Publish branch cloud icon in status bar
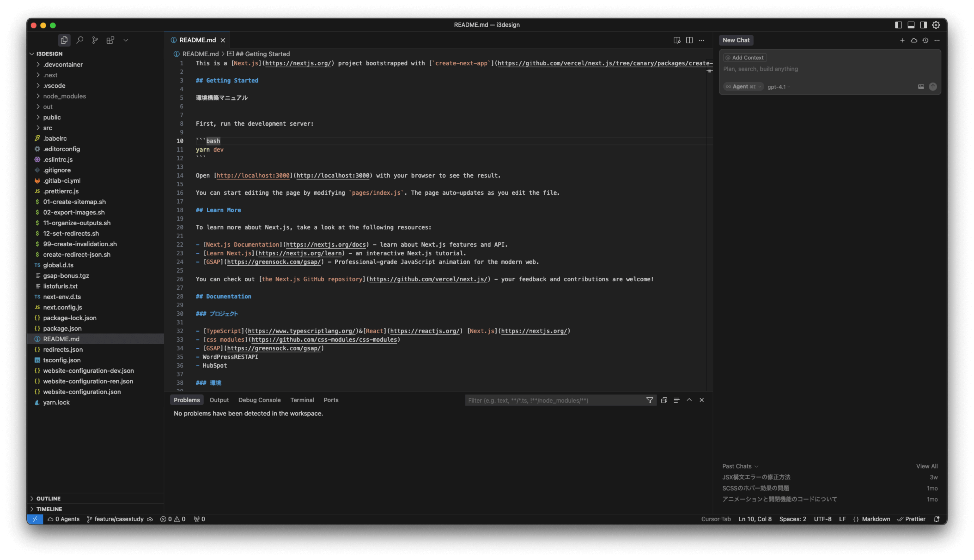This screenshot has height=560, width=974. coord(150,519)
